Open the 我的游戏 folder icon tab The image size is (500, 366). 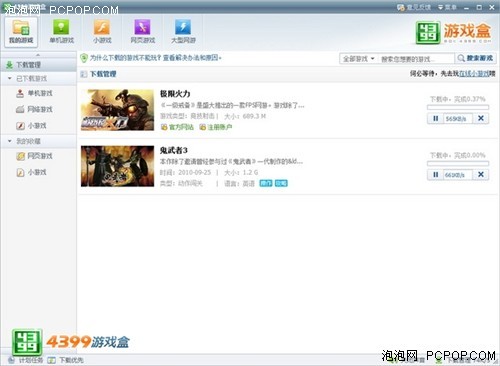[21, 32]
